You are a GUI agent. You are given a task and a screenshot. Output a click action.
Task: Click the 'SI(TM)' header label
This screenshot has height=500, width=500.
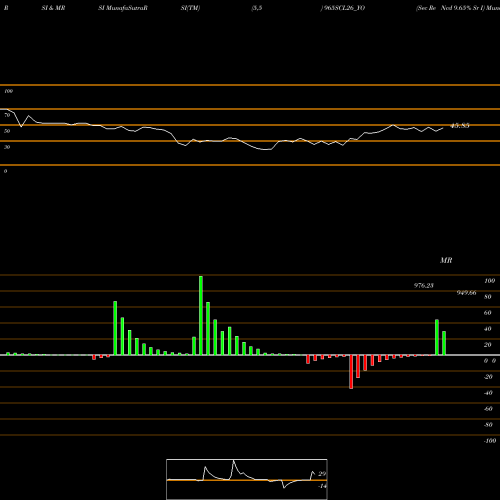pyautogui.click(x=190, y=8)
